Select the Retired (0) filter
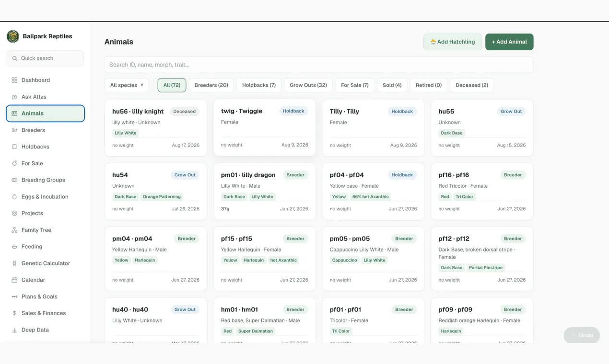 click(x=429, y=85)
